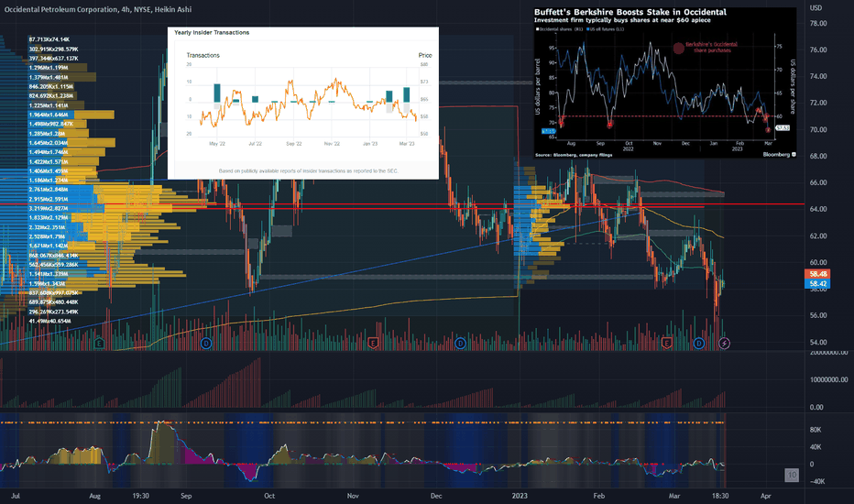Click the December dividend D marker
Image resolution: width=854 pixels, height=504 pixels.
click(460, 343)
